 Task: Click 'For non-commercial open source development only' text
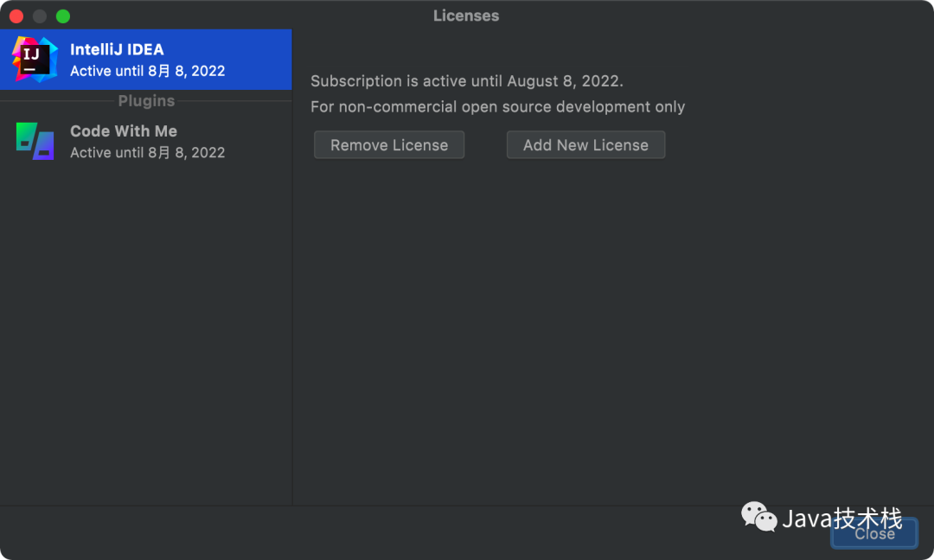tap(497, 106)
